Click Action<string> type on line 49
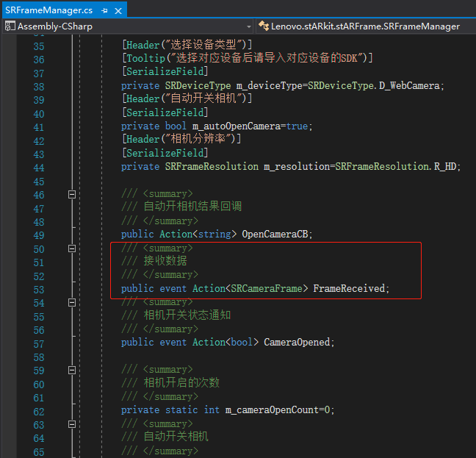This screenshot has width=476, height=458. pyautogui.click(x=198, y=235)
